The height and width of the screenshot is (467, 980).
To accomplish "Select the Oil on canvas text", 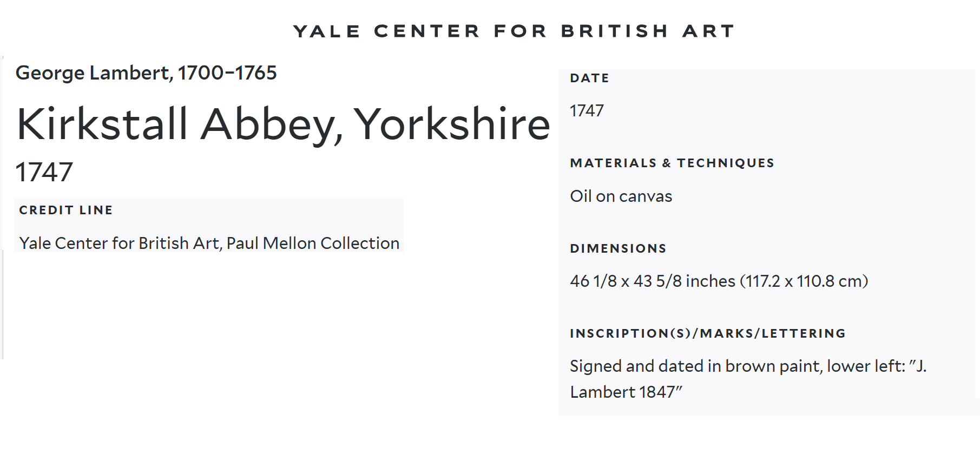I will point(621,196).
